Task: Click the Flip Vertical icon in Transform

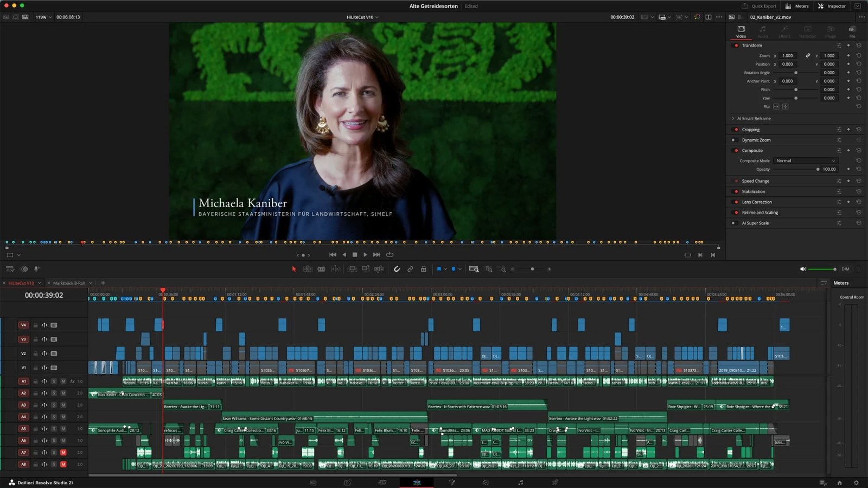Action: tap(785, 106)
